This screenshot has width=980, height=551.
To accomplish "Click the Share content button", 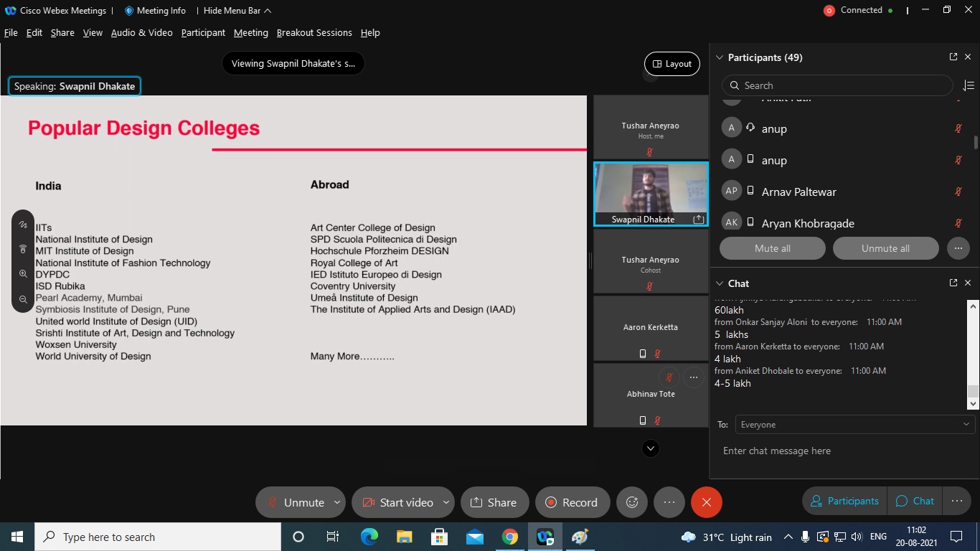I will [494, 502].
